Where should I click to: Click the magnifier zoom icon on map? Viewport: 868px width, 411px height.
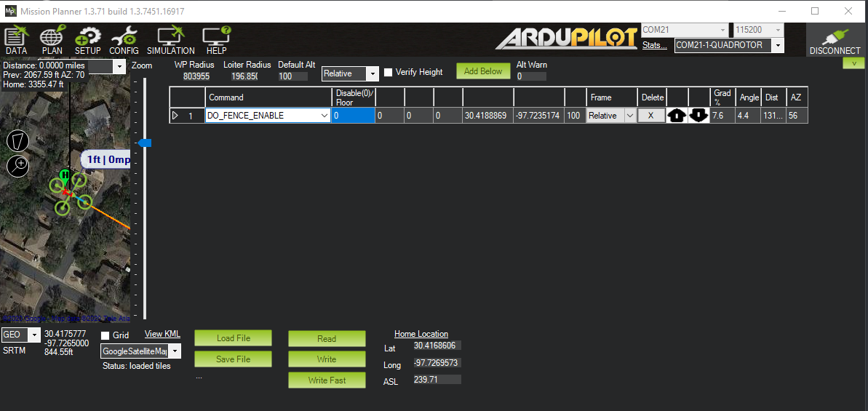pyautogui.click(x=18, y=166)
